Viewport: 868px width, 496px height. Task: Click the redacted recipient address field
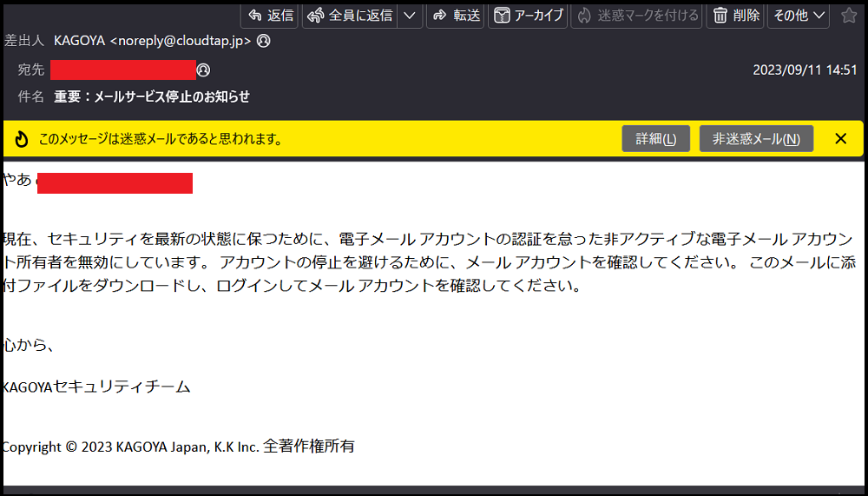coord(122,69)
